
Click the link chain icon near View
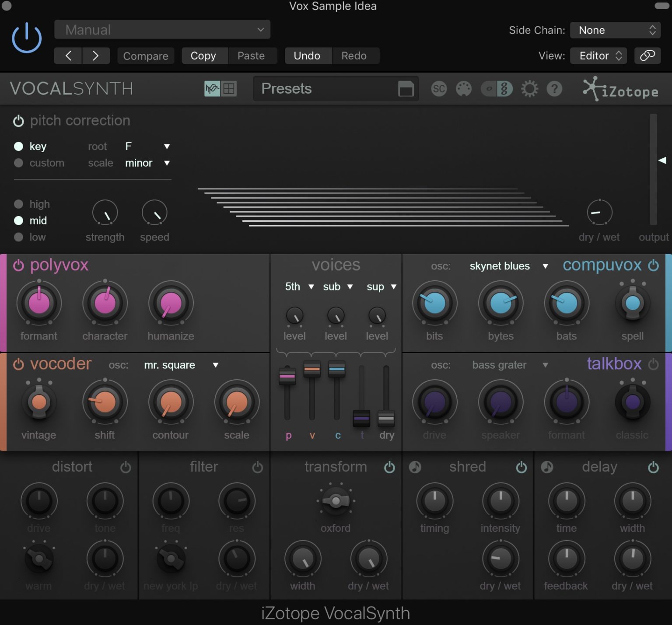[647, 56]
